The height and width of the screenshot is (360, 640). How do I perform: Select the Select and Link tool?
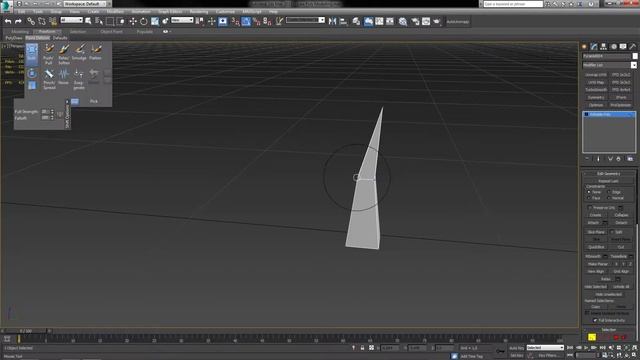pos(31,21)
